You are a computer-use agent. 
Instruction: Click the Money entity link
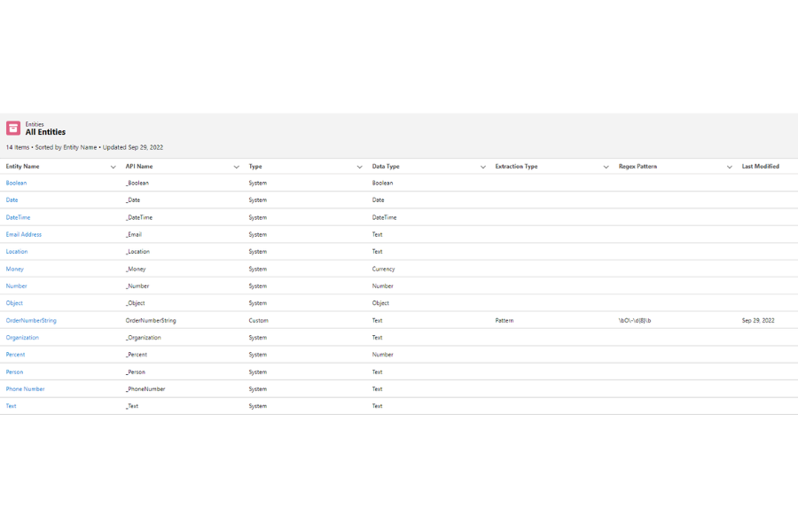point(15,270)
